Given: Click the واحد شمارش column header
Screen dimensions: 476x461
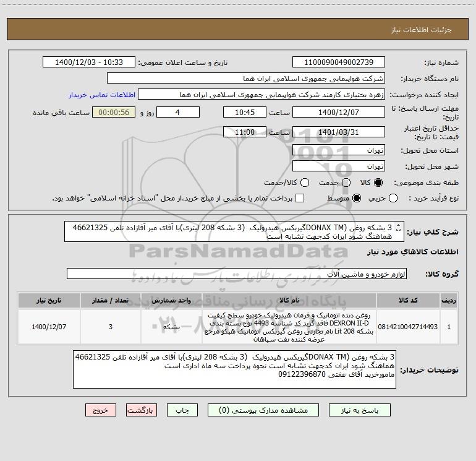Looking at the screenshot, I should [x=171, y=300].
